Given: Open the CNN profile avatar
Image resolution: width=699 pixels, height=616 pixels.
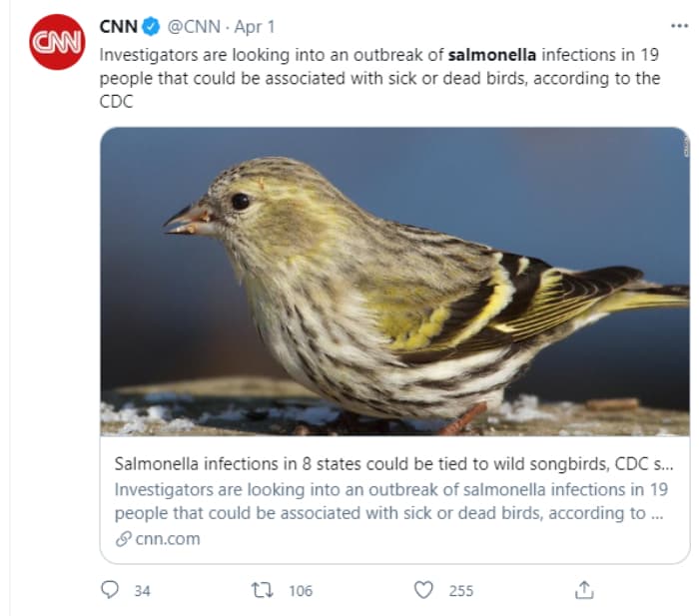Looking at the screenshot, I should point(57,42).
